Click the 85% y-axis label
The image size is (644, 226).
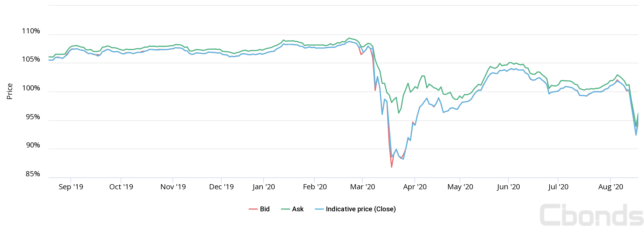[x=33, y=174]
